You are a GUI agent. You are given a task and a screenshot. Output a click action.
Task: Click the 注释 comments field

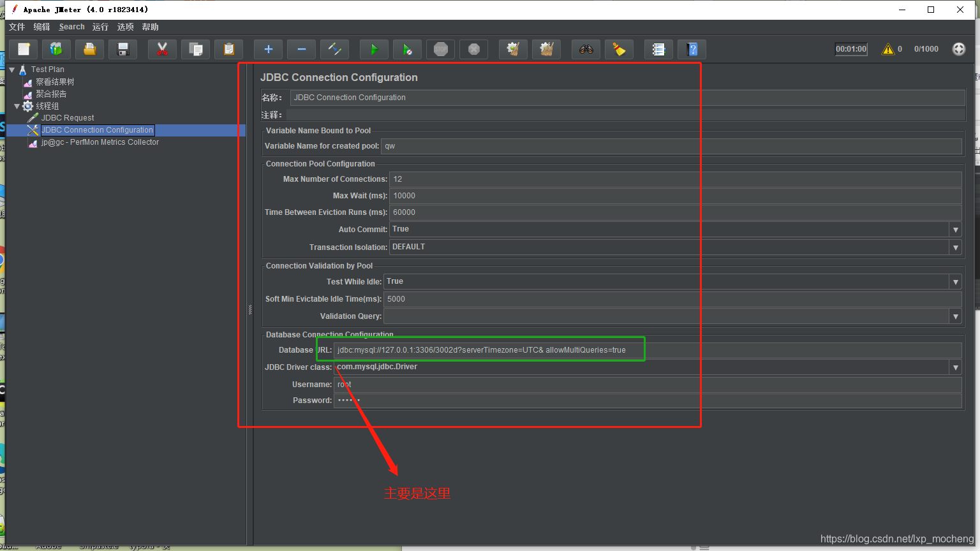625,115
